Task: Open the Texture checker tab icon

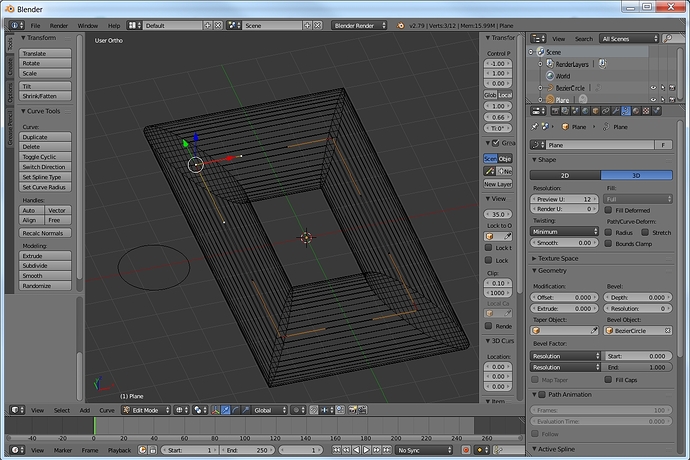Action: pyautogui.click(x=646, y=111)
